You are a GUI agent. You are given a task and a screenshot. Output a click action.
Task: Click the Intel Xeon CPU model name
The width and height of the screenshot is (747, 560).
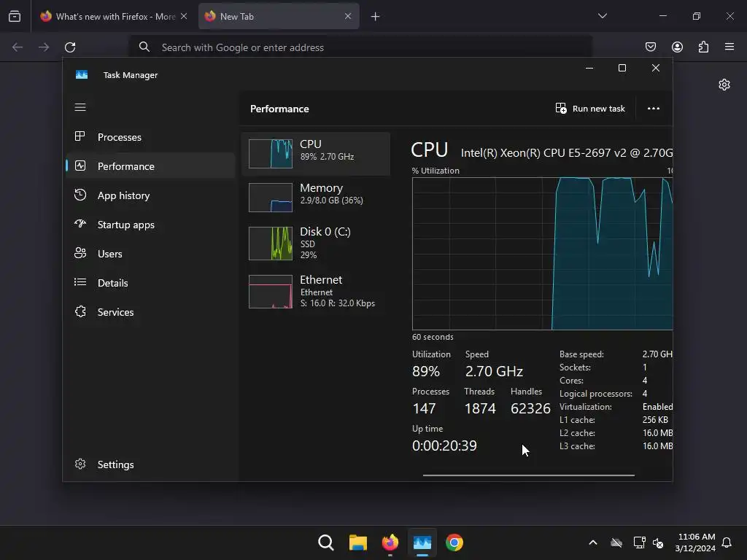click(566, 153)
